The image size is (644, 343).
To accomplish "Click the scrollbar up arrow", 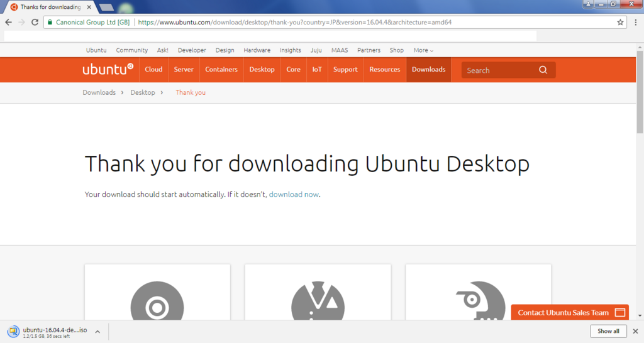I will point(640,47).
